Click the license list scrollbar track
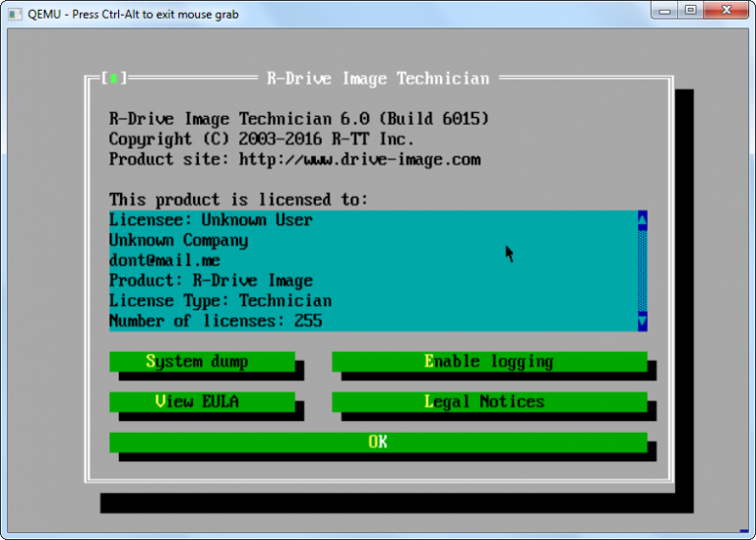The image size is (756, 540). pyautogui.click(x=642, y=270)
